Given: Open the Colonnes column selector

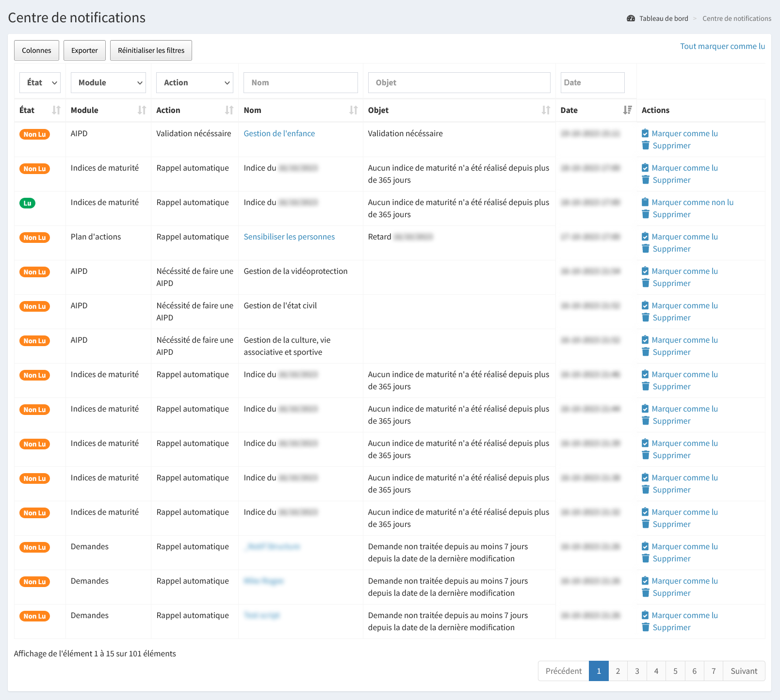Looking at the screenshot, I should pos(36,50).
